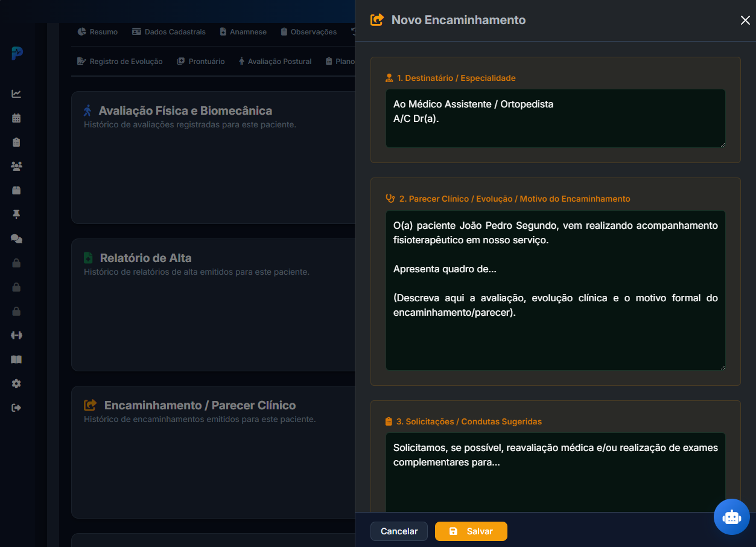Switch to the Resumo tab
Screen dimensions: 756x547
pyautogui.click(x=98, y=31)
